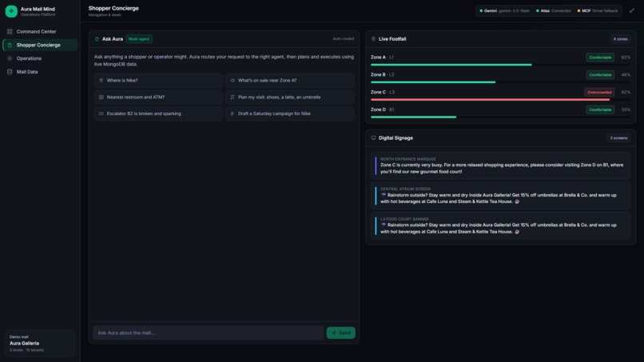Open Mall Data section
This screenshot has height=362, width=644.
point(40,72)
